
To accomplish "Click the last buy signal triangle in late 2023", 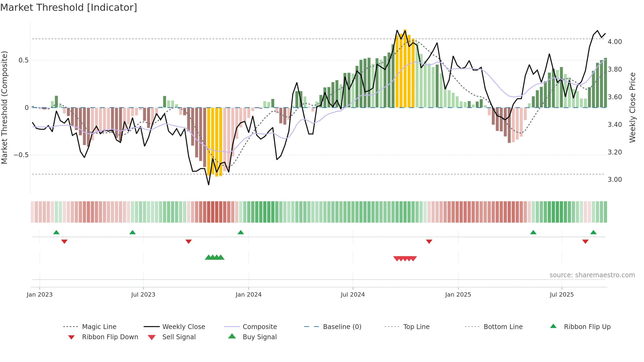I will tap(221, 257).
